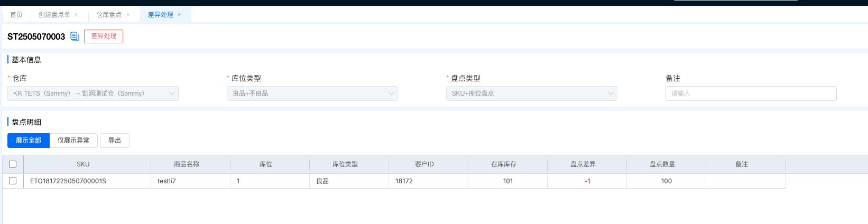Open the 库位类型 dropdown
This screenshot has width=868, height=224.
312,94
